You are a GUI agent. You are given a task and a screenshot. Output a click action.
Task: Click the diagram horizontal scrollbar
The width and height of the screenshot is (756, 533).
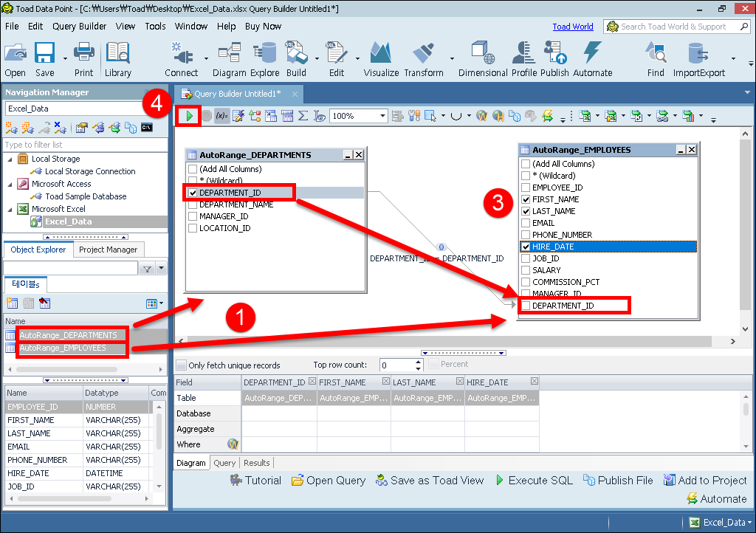[x=450, y=341]
